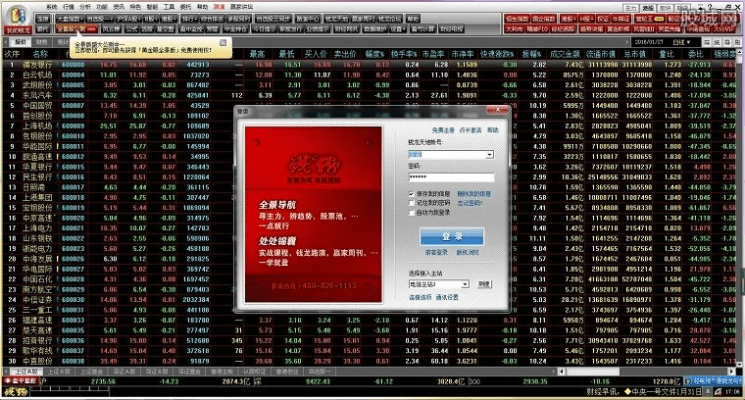This screenshot has width=745, height=400.
Task: Click the password input field
Action: click(451, 177)
